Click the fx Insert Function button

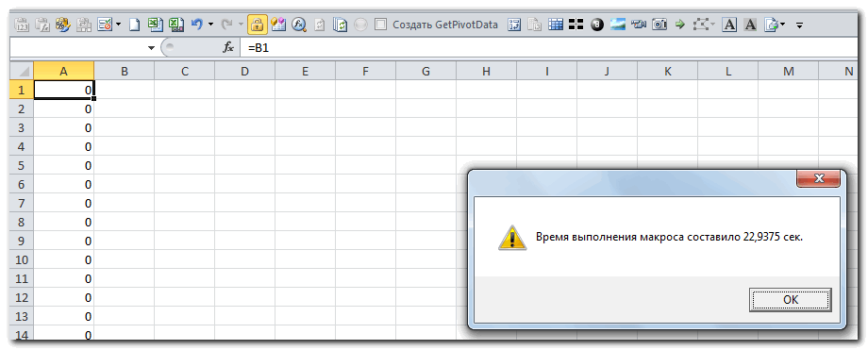[x=228, y=48]
